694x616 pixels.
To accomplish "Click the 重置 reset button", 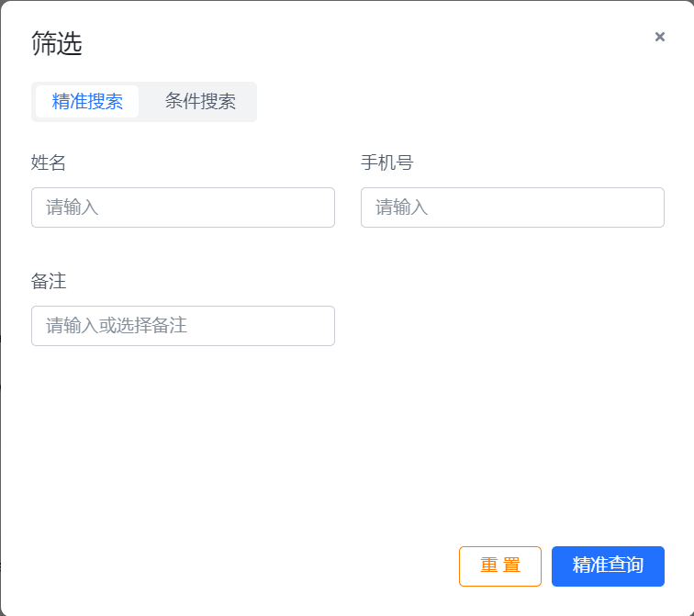I will [x=500, y=566].
